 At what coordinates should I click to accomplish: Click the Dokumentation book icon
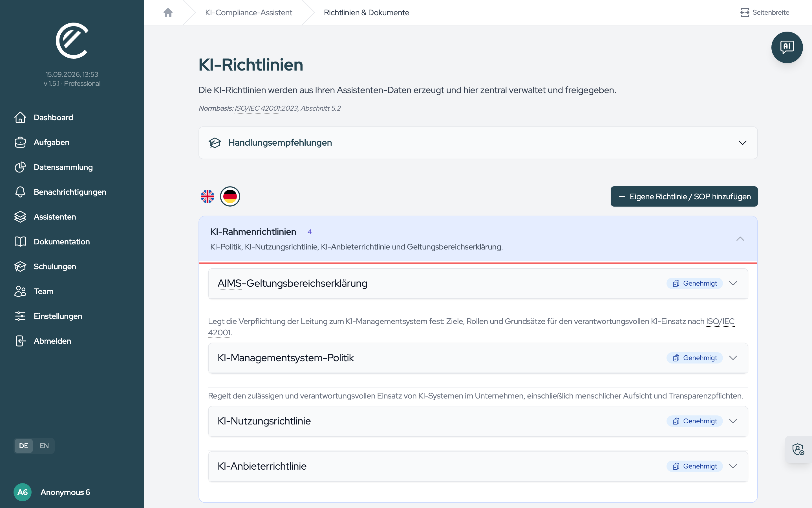[20, 242]
